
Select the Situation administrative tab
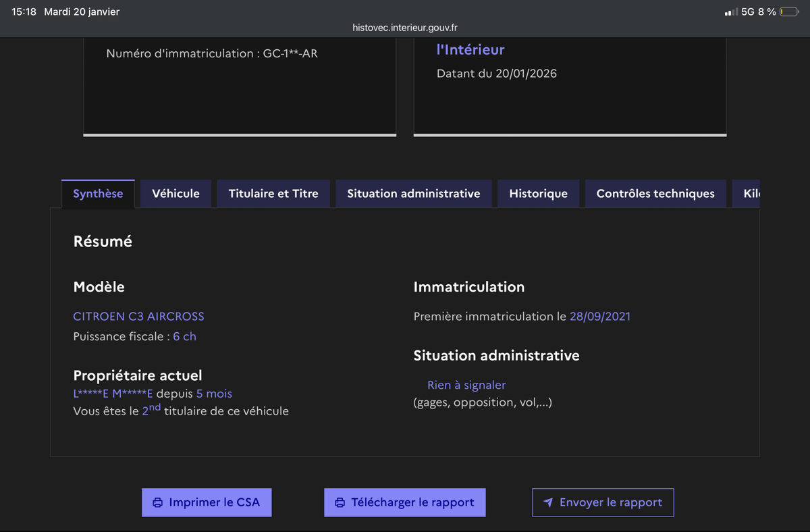413,194
